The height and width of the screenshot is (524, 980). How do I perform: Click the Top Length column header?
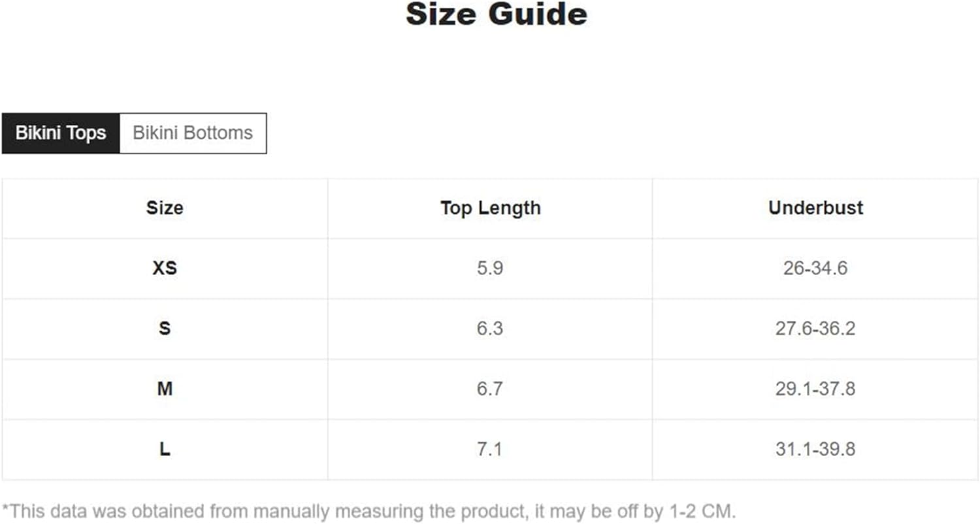pos(490,208)
